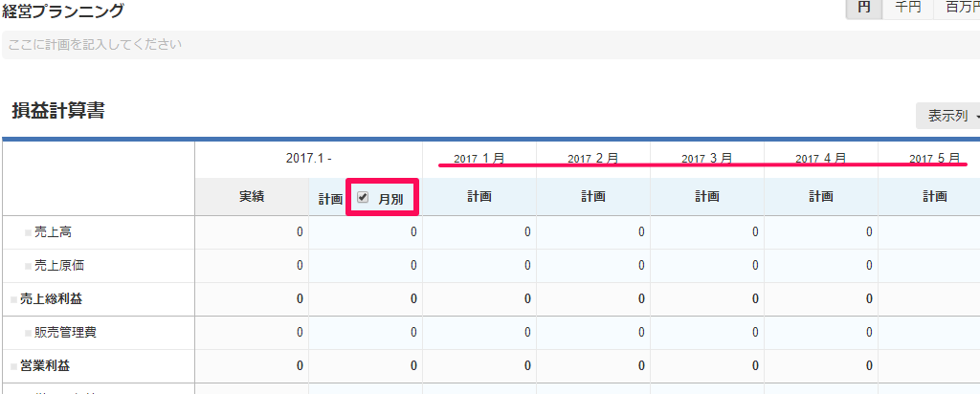The width and height of the screenshot is (980, 394).
Task: Click the 売上高 実績 cell
Action: click(x=252, y=232)
